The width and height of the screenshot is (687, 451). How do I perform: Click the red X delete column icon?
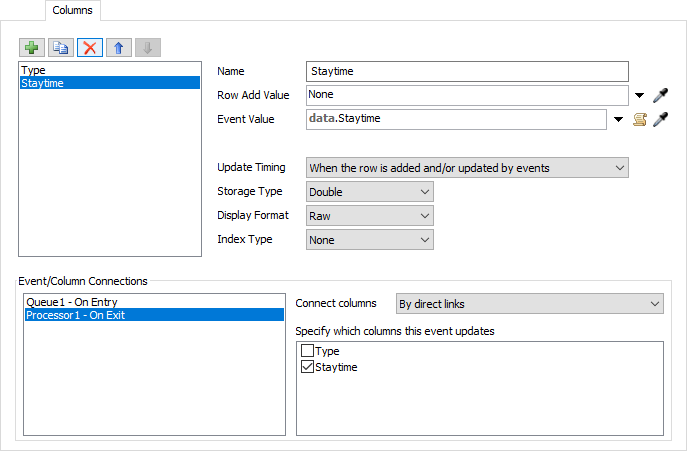point(90,48)
